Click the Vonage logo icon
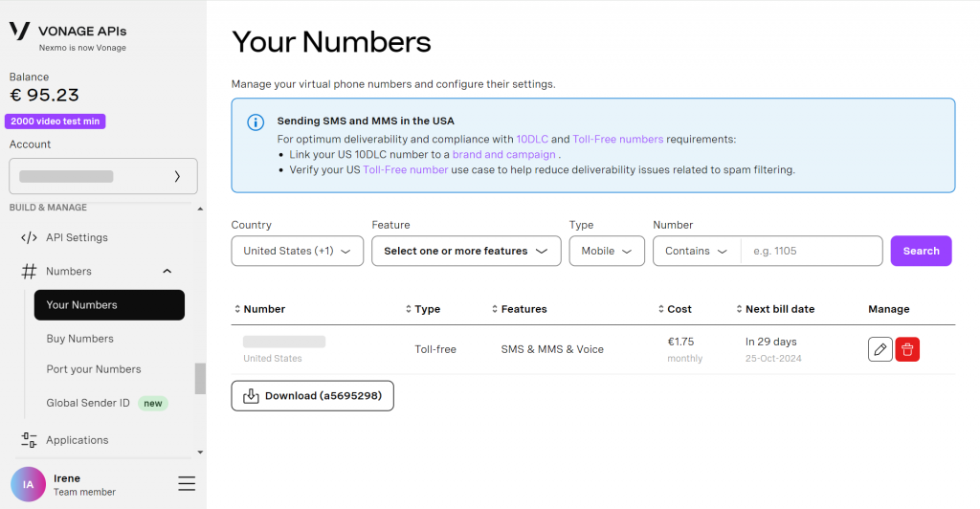The width and height of the screenshot is (980, 509). tap(19, 31)
